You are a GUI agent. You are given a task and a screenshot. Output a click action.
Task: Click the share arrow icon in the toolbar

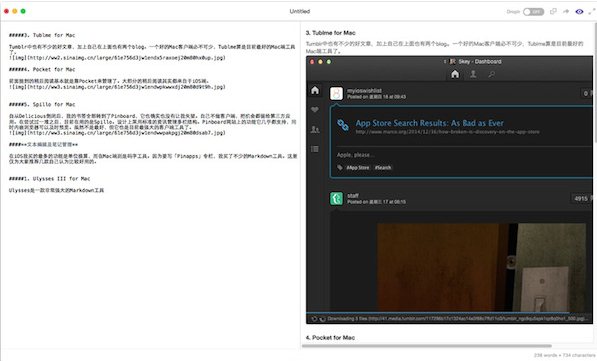(566, 11)
